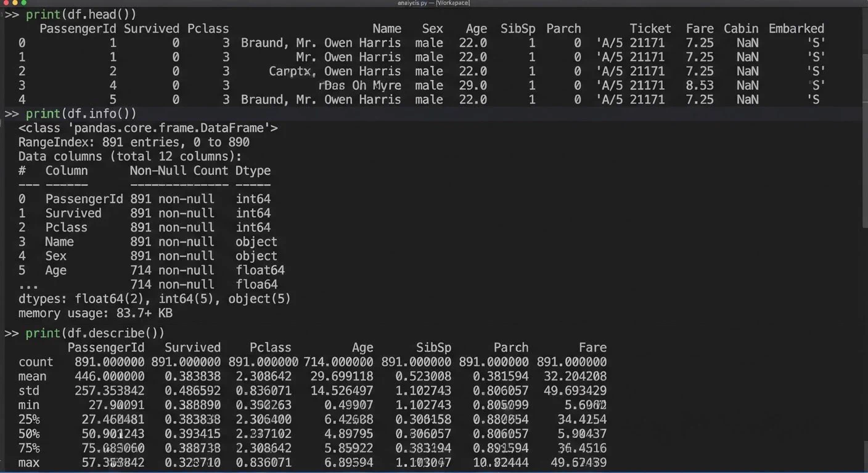This screenshot has width=868, height=473.
Task: Click the green maximize window button
Action: point(25,3)
